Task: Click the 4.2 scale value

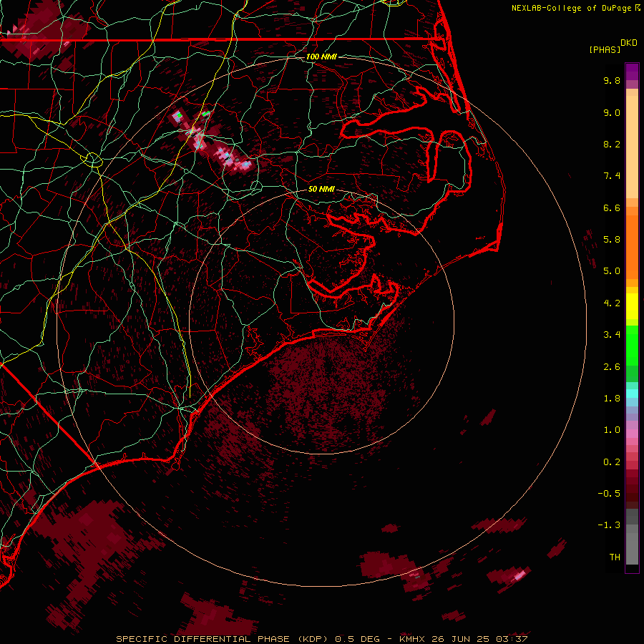Action: pos(612,303)
